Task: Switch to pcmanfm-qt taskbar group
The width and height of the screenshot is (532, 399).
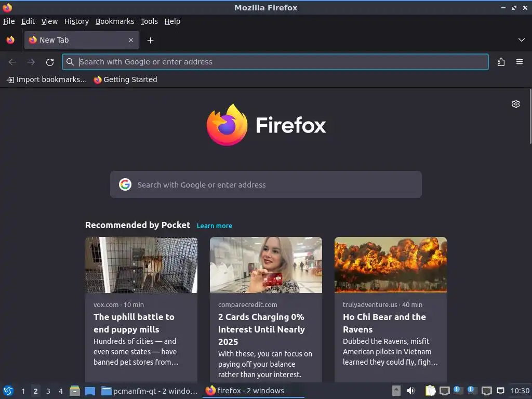Action: [150, 391]
